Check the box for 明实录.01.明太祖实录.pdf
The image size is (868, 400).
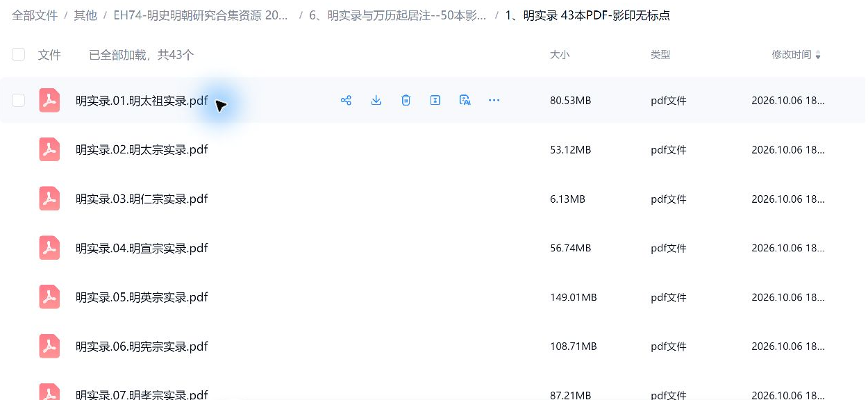coord(19,101)
